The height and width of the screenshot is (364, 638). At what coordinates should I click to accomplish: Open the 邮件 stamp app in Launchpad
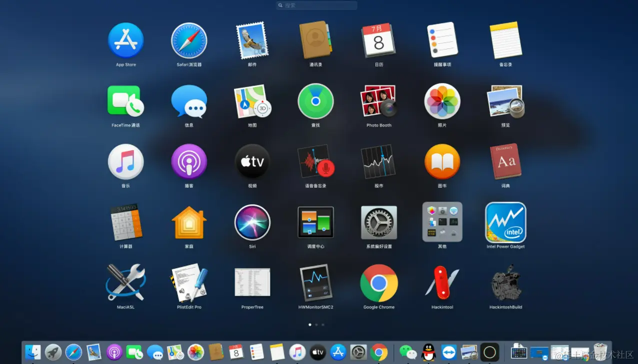252,40
